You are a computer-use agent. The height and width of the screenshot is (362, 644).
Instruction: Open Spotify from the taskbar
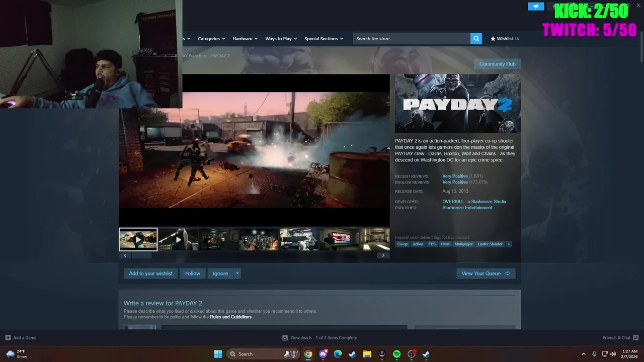(x=396, y=354)
